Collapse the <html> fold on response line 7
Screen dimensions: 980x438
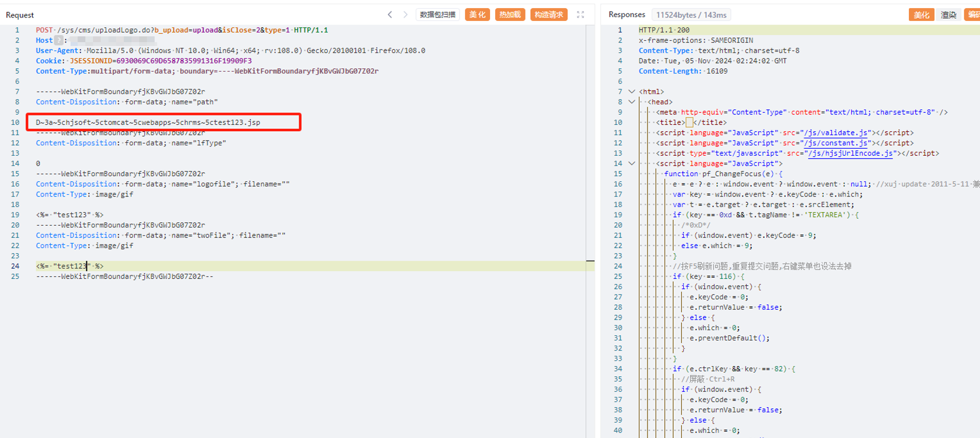[x=632, y=92]
